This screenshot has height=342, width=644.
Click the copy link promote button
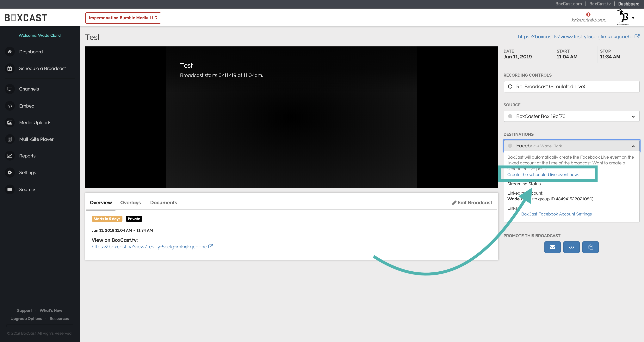point(590,247)
